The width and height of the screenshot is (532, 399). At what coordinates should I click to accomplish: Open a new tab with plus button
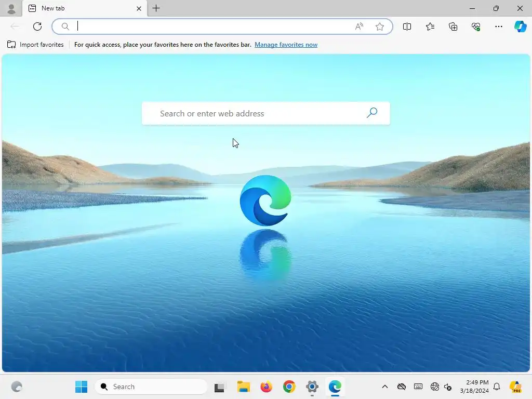click(156, 8)
